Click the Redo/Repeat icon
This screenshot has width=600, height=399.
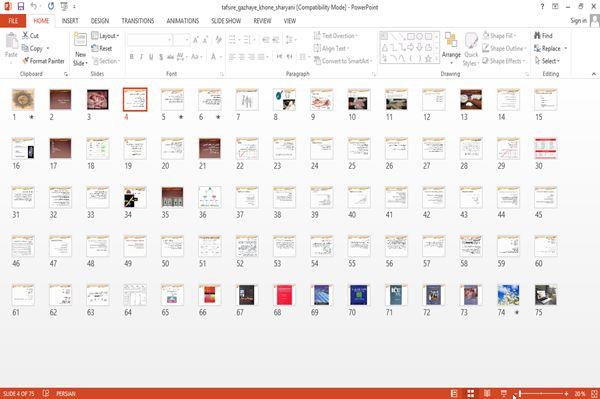51,7
